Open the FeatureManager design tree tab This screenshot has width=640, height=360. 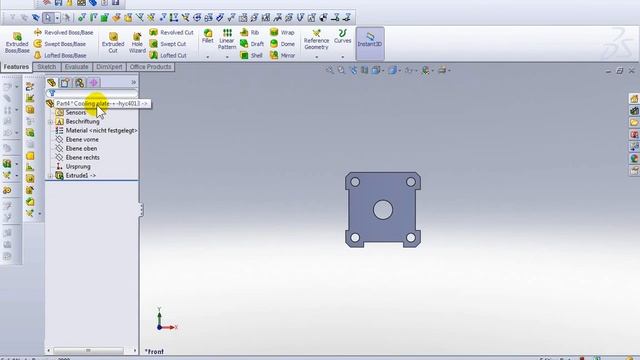[51, 83]
